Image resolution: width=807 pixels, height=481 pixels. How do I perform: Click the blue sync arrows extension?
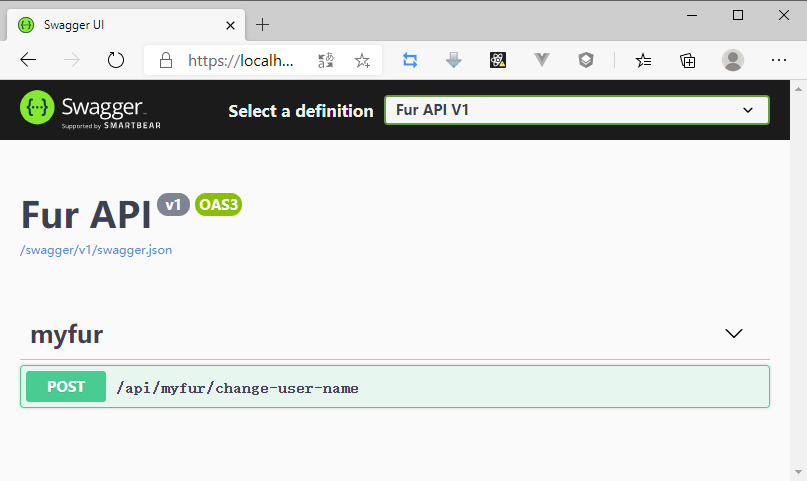coord(410,60)
